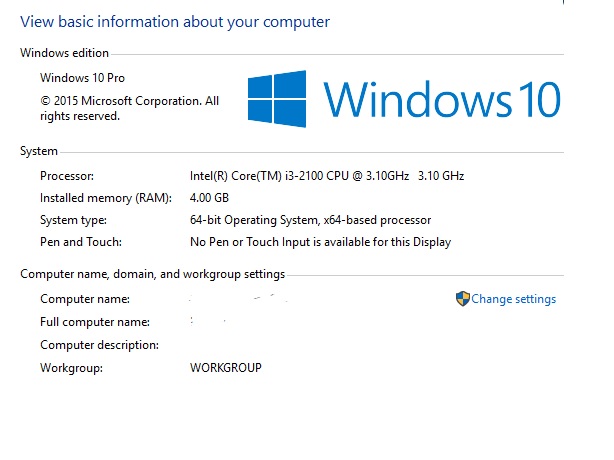Screen dimensions: 614x460
Task: Click the "Processor:" label
Action: [x=67, y=176]
